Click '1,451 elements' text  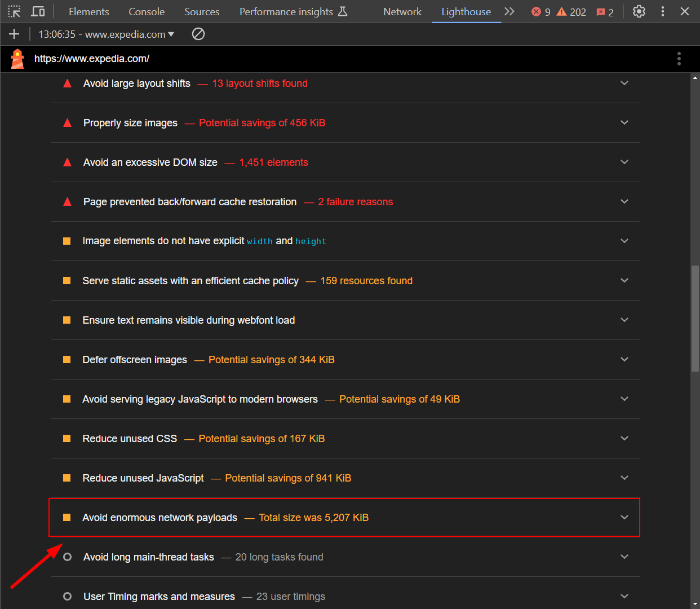[274, 162]
